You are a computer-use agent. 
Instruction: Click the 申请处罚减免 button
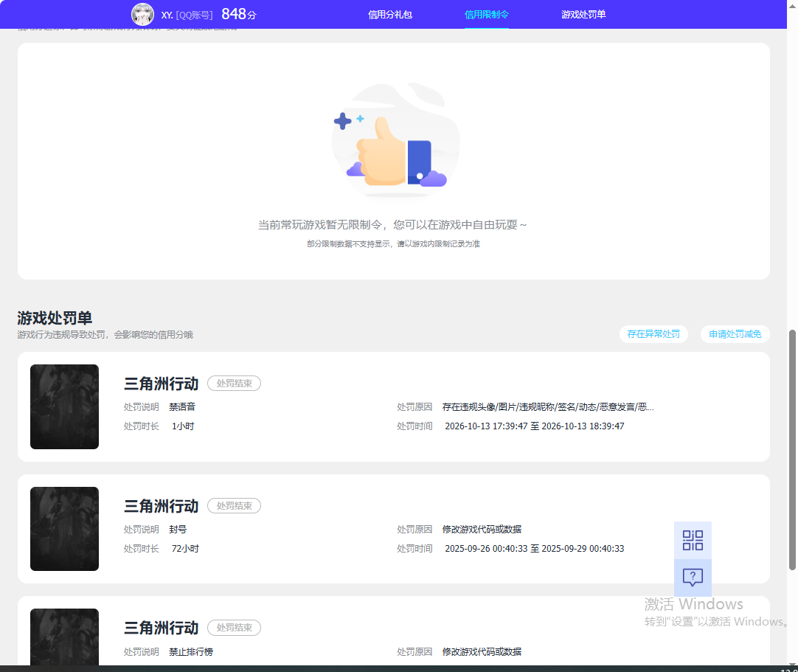(x=735, y=334)
